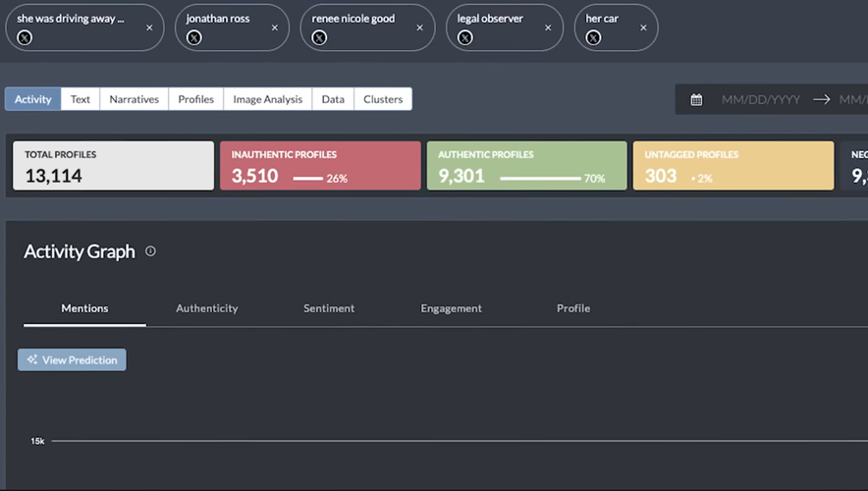Screen dimensions: 868x491
Task: Open the Image Analysis tab
Action: 268,99
